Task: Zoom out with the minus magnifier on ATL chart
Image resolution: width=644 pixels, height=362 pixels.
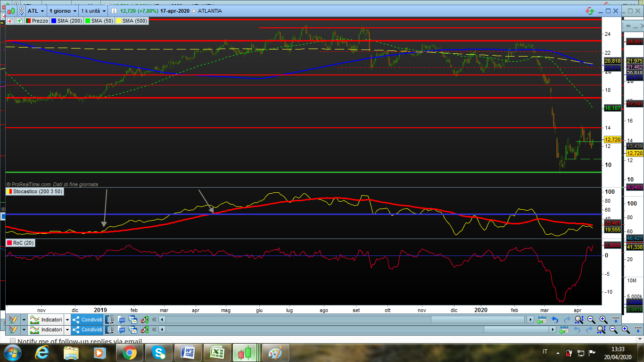Action: point(591,319)
